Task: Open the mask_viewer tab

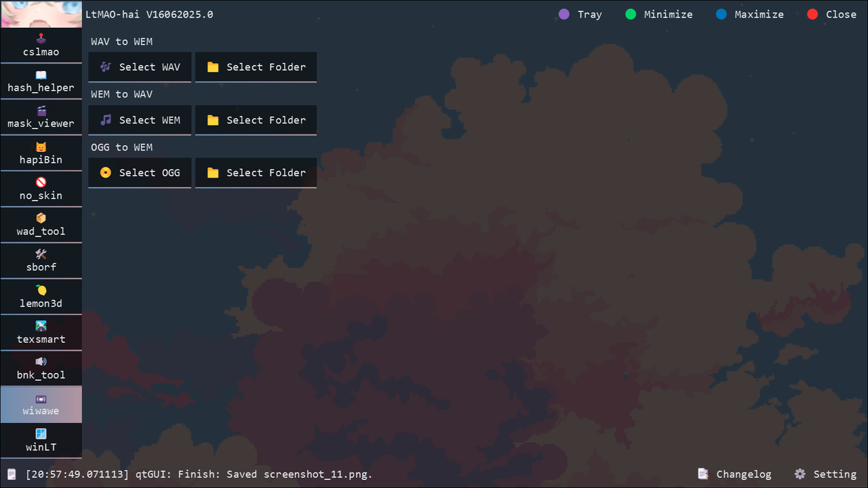Action: tap(41, 117)
